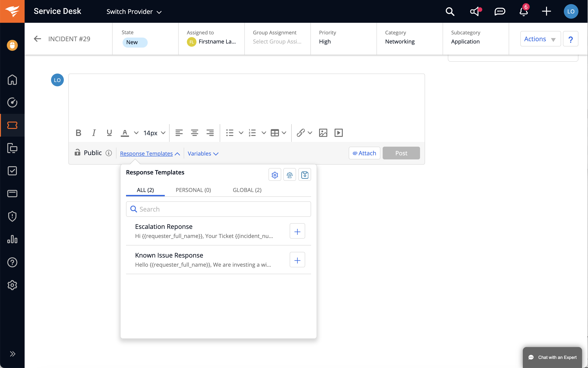Screen dimensions: 588x368
Task: Click the Attach button
Action: [x=364, y=153]
